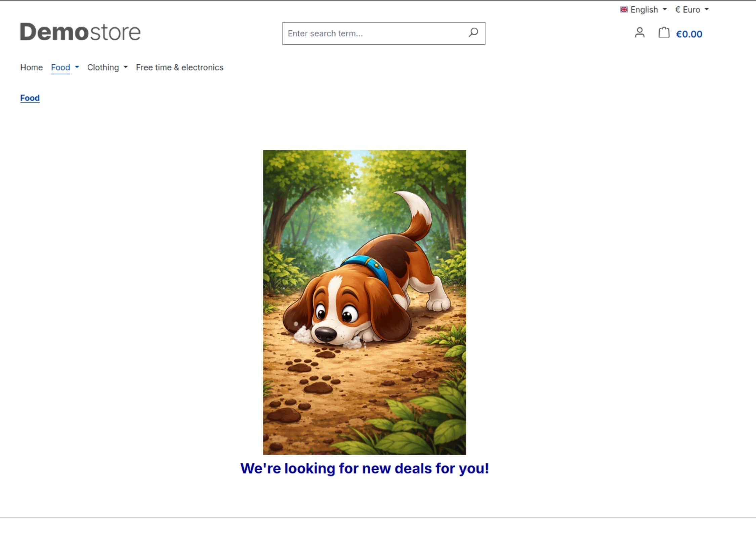Expand the Food menu arrow
This screenshot has height=535, width=756.
click(77, 67)
